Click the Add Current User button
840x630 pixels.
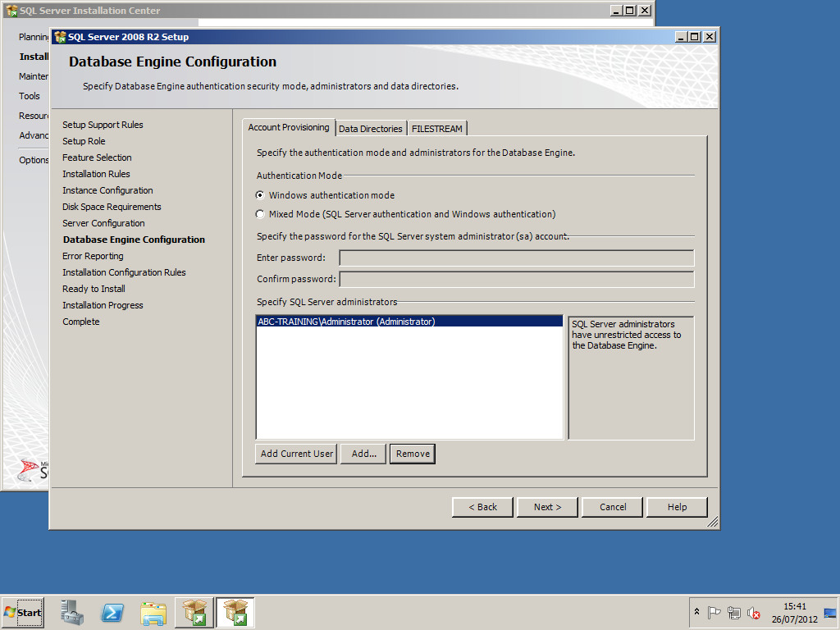coord(296,454)
